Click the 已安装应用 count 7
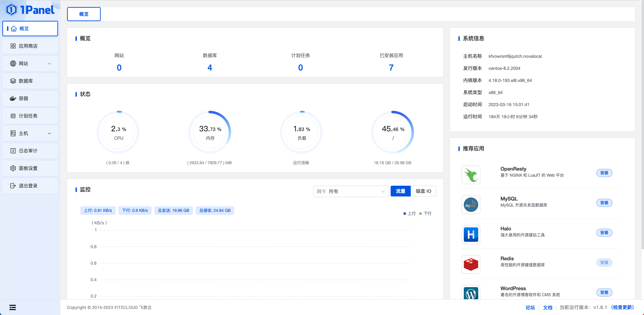This screenshot has height=315, width=644. (x=391, y=68)
